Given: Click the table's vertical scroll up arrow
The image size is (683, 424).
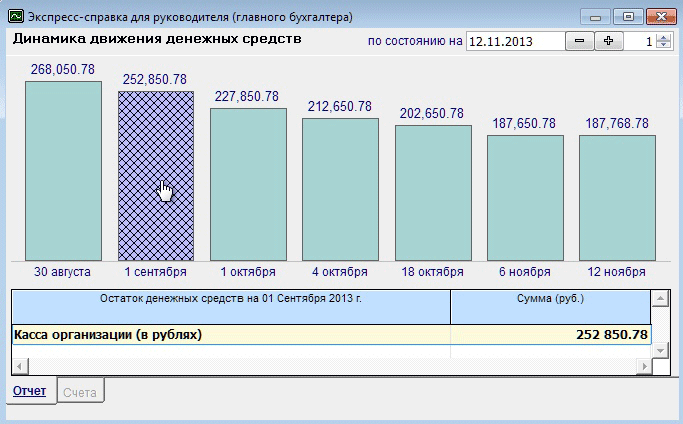Looking at the screenshot, I should click(660, 298).
